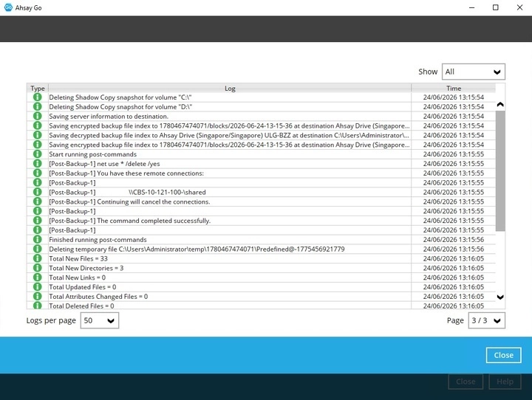Click info icon beside The command completed successfully

pos(38,221)
